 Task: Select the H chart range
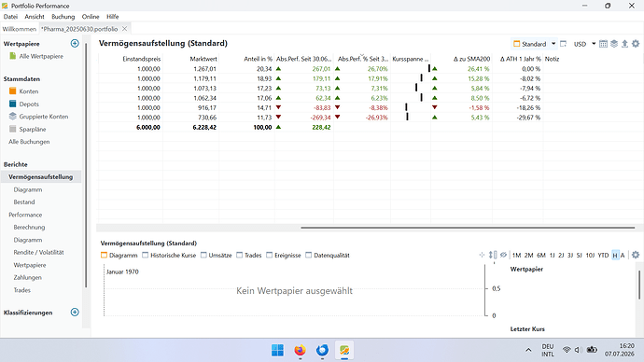[615, 256]
